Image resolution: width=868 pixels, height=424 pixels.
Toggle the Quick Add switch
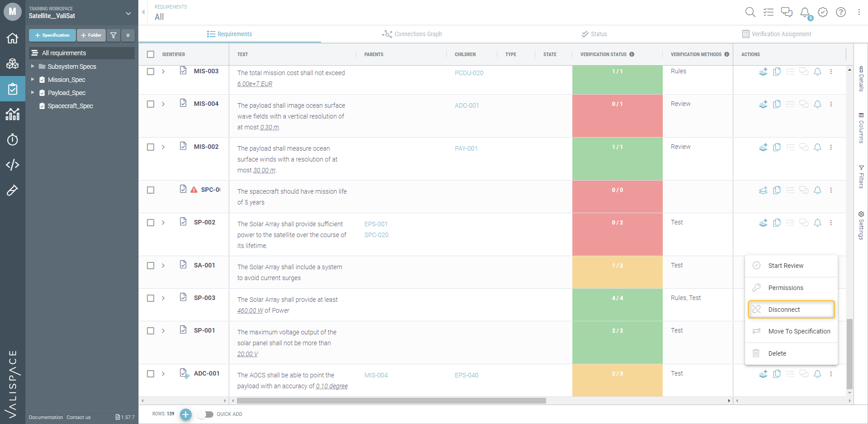pos(206,414)
